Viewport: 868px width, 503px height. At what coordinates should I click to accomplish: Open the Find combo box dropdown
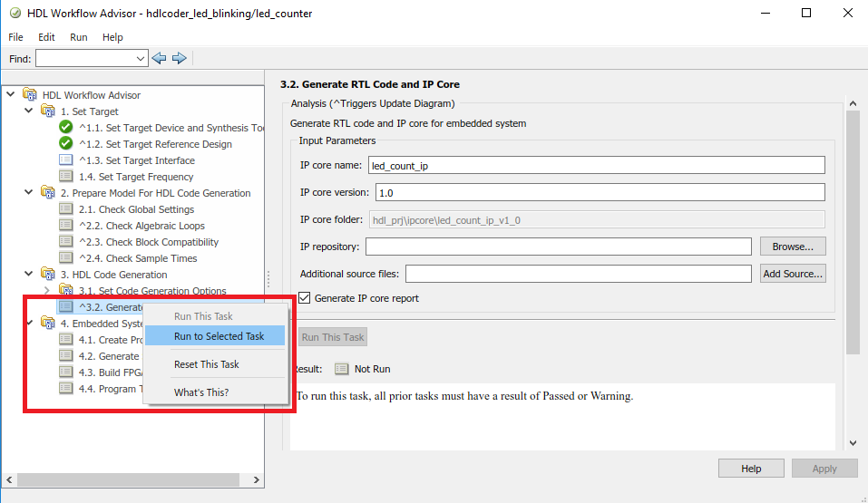coord(141,58)
